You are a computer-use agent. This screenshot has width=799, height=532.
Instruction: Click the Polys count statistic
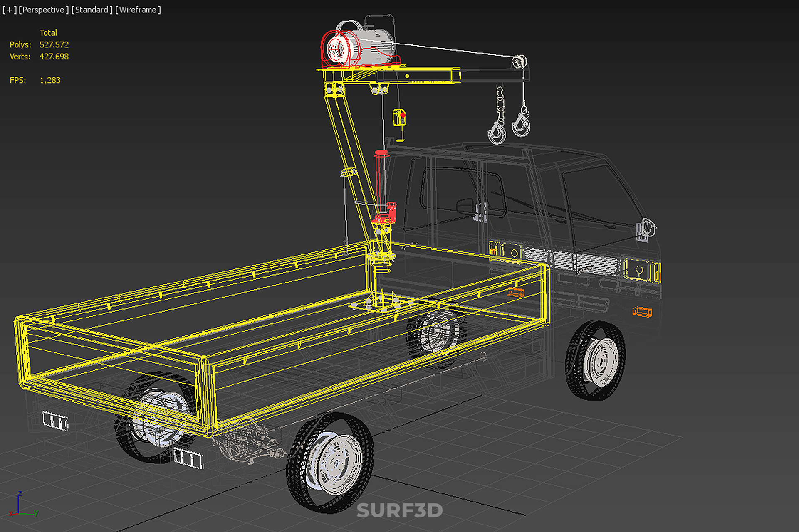54,44
